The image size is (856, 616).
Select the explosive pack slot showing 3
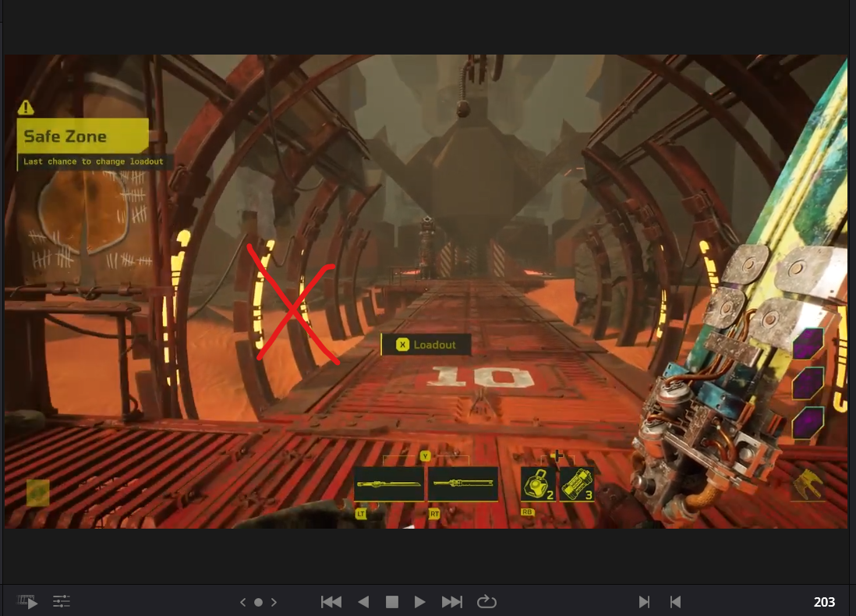577,484
